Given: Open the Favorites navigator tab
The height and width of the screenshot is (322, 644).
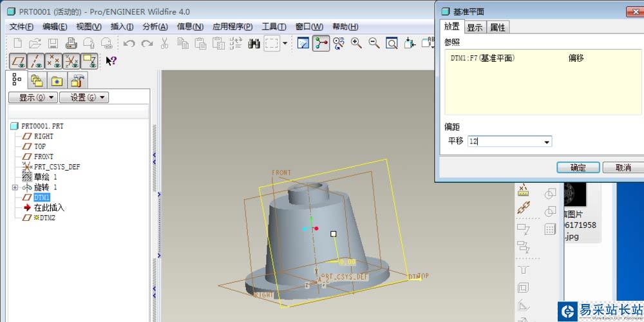Looking at the screenshot, I should 57,80.
